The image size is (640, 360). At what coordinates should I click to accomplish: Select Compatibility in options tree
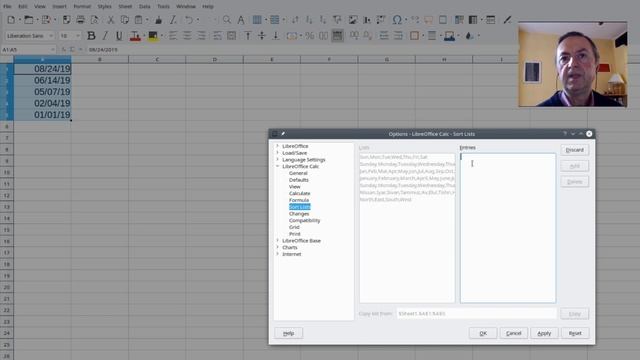pyautogui.click(x=304, y=220)
